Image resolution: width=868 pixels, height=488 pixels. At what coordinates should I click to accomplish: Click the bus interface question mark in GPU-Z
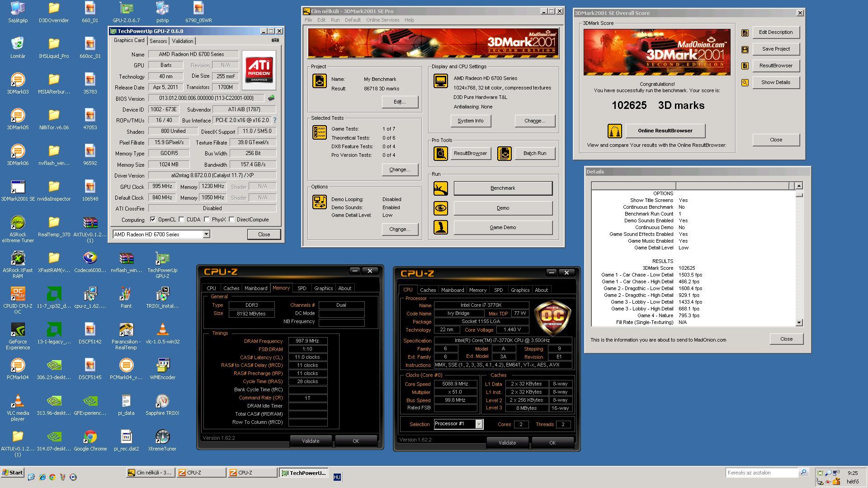tap(274, 120)
